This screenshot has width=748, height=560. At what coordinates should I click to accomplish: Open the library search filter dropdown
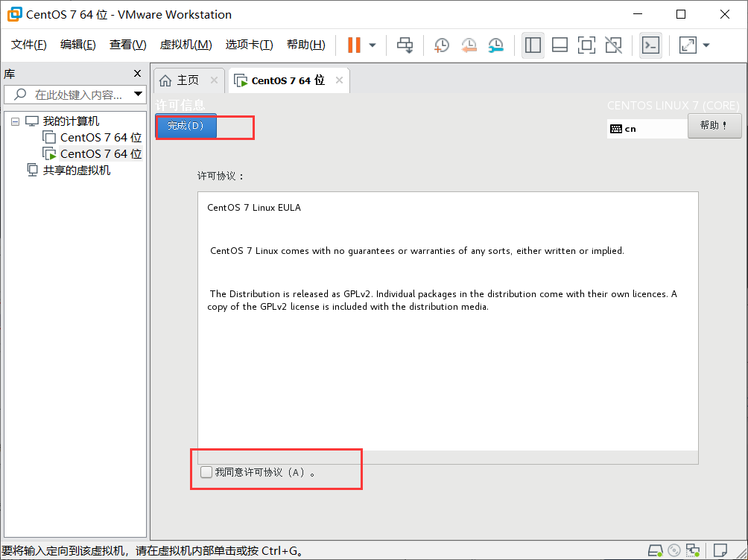(x=139, y=94)
